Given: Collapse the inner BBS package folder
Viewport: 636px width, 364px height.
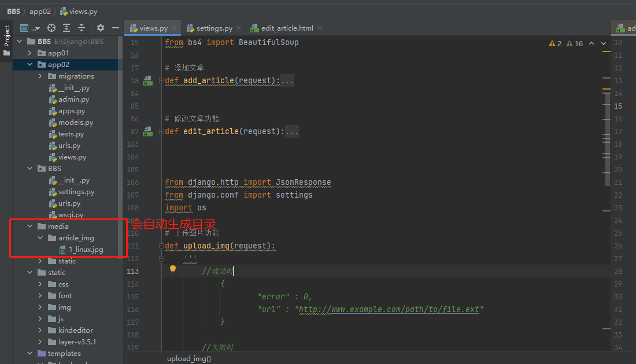Looking at the screenshot, I should pos(29,168).
